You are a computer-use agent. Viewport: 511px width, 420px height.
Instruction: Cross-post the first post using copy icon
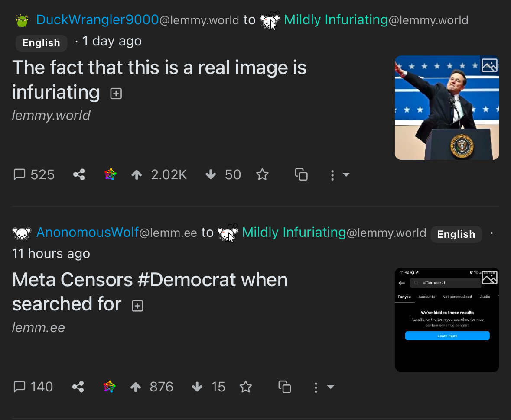pyautogui.click(x=301, y=174)
